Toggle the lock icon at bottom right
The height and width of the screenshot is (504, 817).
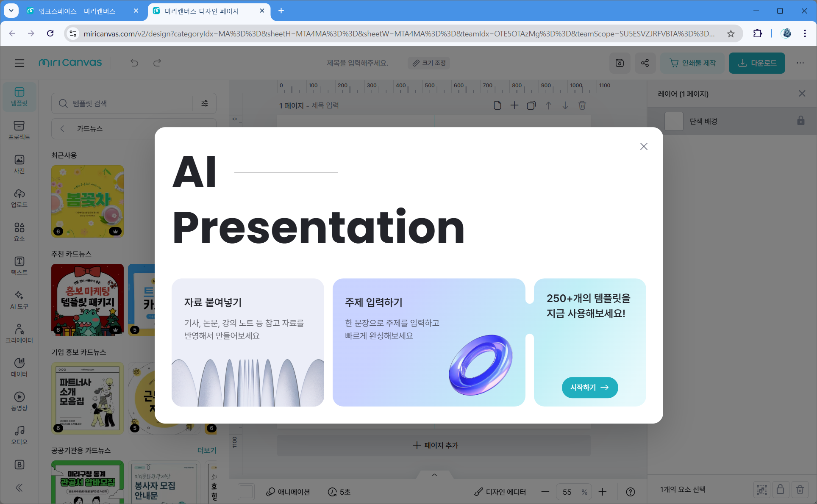(780, 490)
